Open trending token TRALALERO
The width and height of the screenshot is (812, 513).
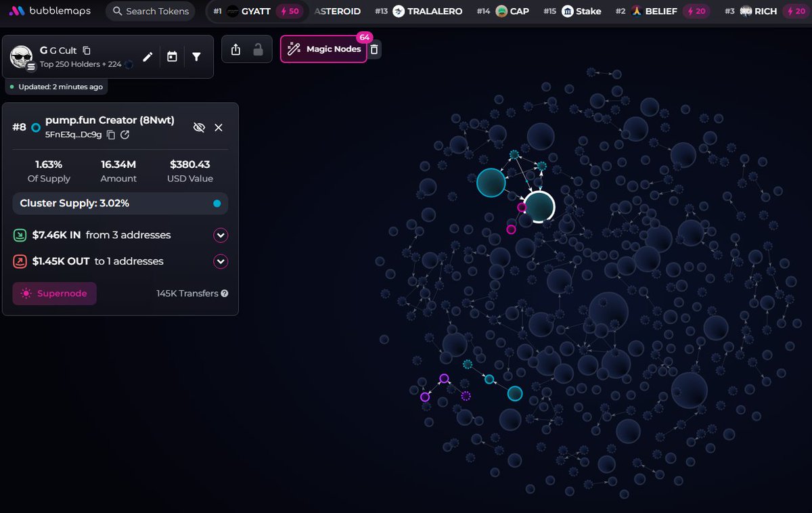tap(435, 11)
